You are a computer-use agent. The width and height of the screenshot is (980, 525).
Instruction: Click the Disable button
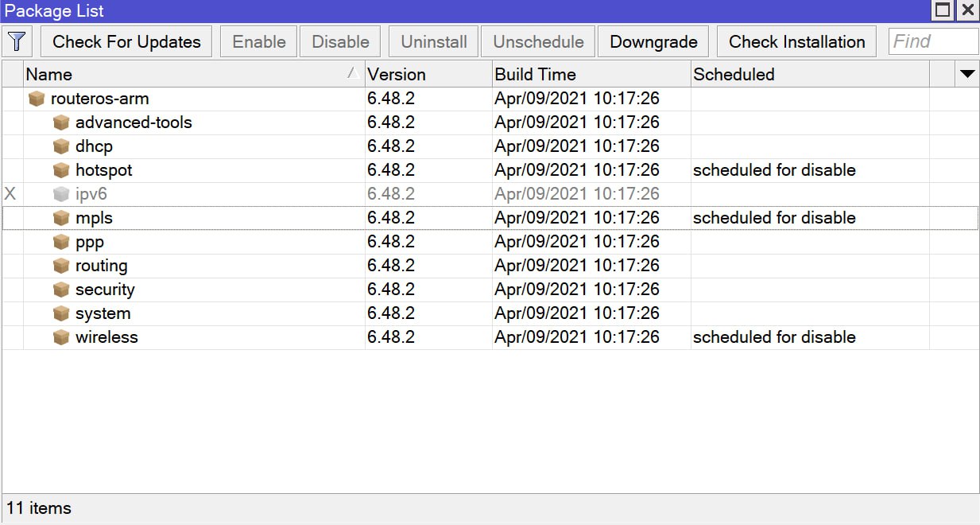(340, 41)
